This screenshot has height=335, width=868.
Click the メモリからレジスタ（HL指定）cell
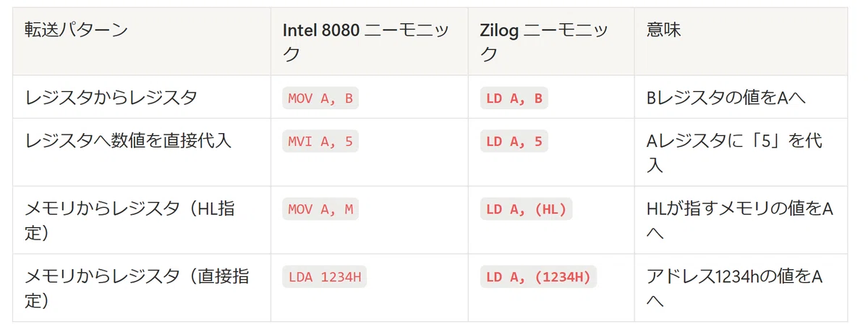click(142, 220)
